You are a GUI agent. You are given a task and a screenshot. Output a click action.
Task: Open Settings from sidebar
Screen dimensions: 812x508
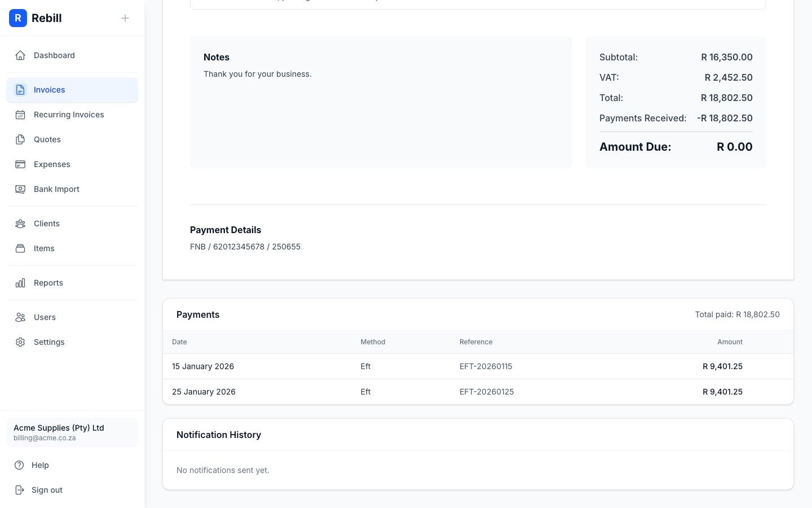point(72,342)
